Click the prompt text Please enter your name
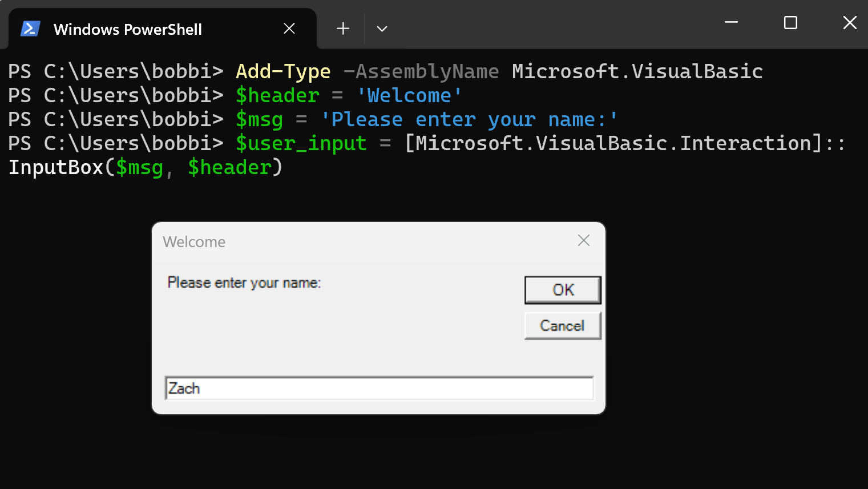 (x=244, y=282)
